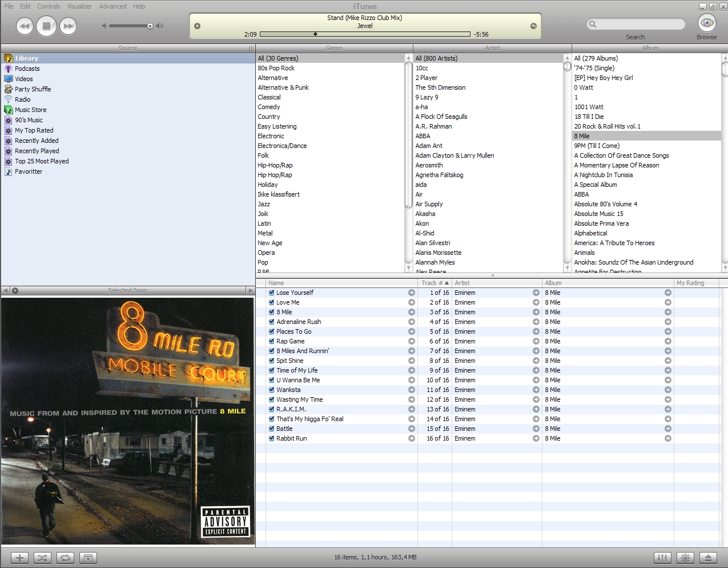728x568 pixels.
Task: Open the Music Store
Action: pyautogui.click(x=30, y=110)
